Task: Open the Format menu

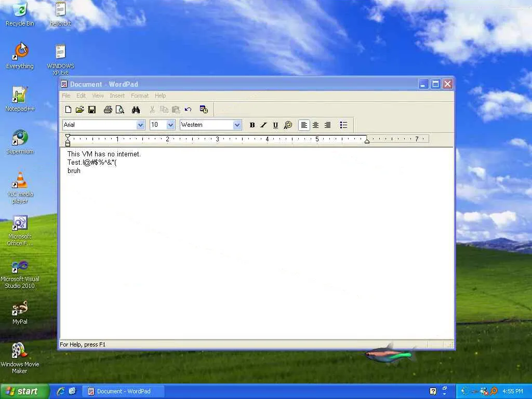Action: click(140, 96)
